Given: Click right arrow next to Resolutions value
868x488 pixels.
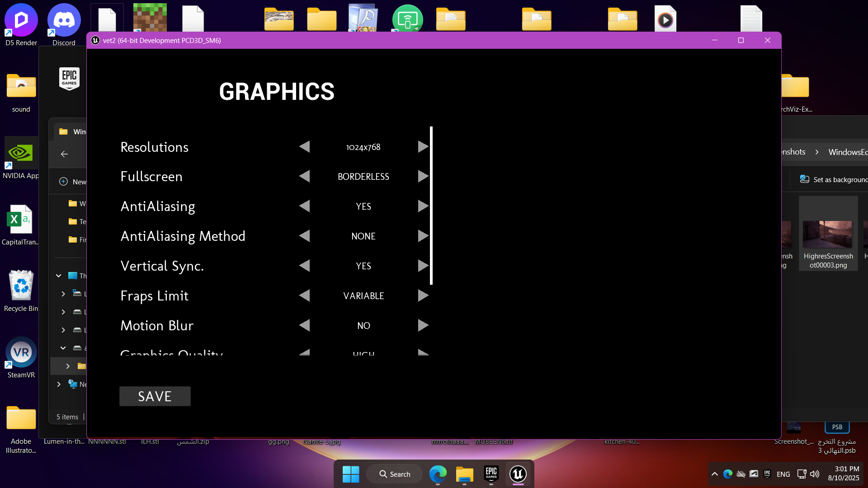Looking at the screenshot, I should coord(423,147).
